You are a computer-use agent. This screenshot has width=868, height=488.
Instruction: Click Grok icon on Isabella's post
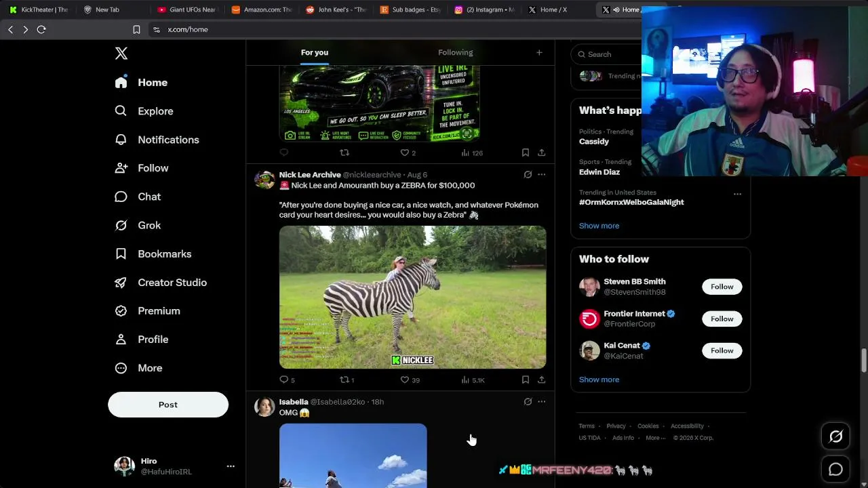click(x=528, y=401)
